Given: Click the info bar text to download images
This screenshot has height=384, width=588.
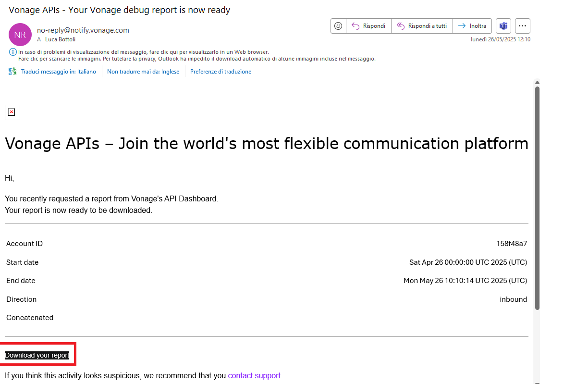Looking at the screenshot, I should pos(196,59).
